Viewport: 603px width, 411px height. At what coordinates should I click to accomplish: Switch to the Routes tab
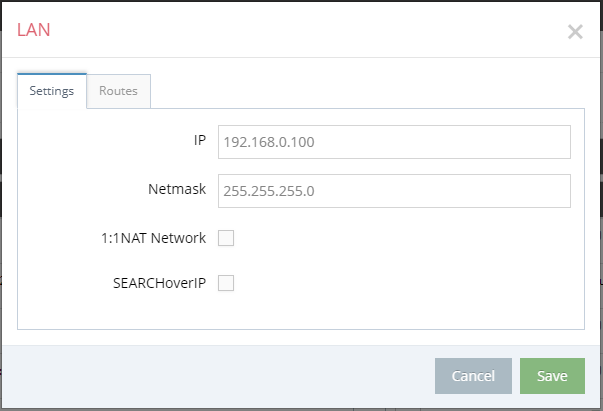118,91
